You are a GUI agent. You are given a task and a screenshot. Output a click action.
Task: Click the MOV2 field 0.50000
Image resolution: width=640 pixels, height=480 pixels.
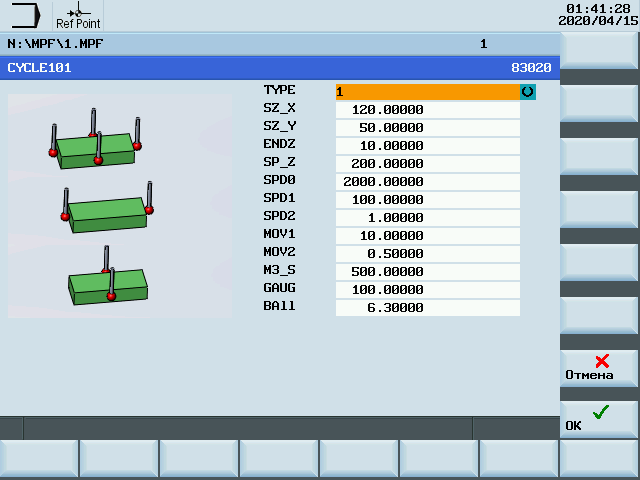pyautogui.click(x=428, y=253)
